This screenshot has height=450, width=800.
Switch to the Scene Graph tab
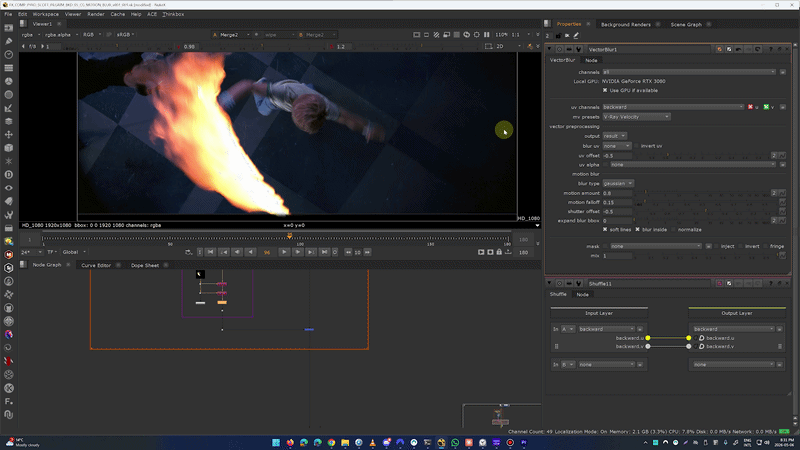[x=686, y=24]
